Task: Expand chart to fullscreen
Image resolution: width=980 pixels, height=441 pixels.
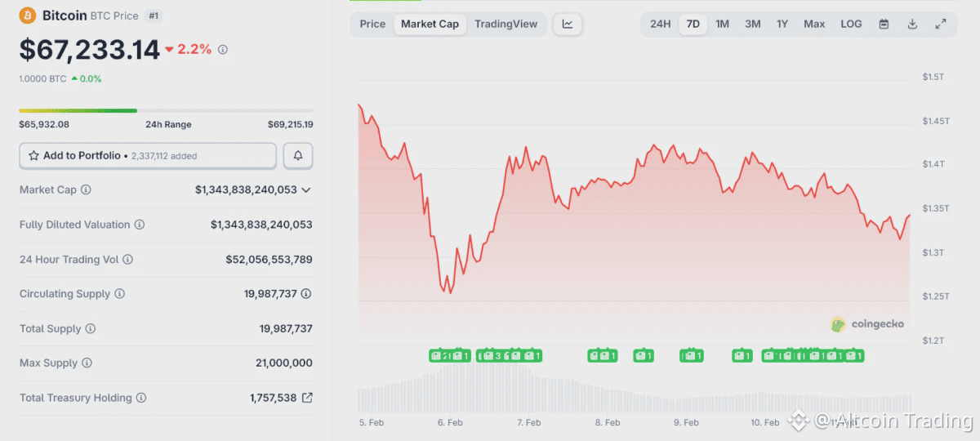Action: (941, 24)
